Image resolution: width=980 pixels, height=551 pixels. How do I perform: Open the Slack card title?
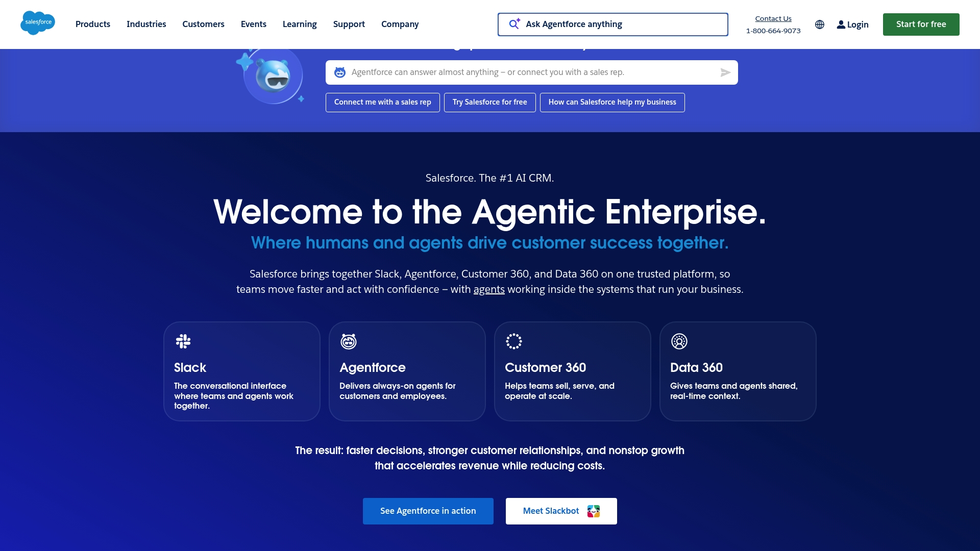190,367
